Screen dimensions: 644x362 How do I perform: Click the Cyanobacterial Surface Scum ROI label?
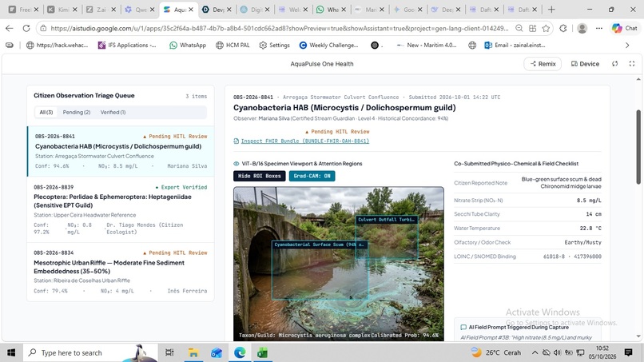tap(319, 245)
